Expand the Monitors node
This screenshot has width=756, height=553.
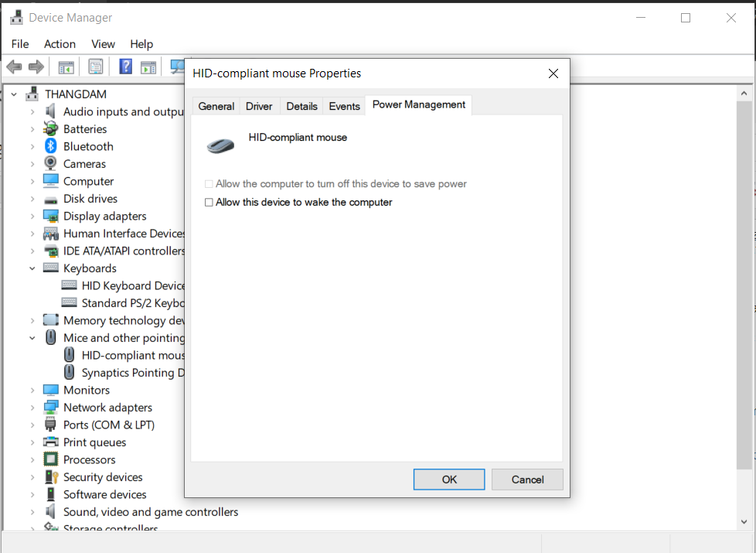pos(32,390)
